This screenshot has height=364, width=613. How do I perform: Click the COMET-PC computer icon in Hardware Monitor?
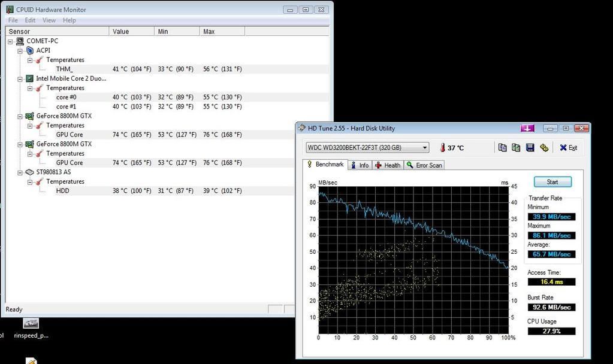point(20,41)
